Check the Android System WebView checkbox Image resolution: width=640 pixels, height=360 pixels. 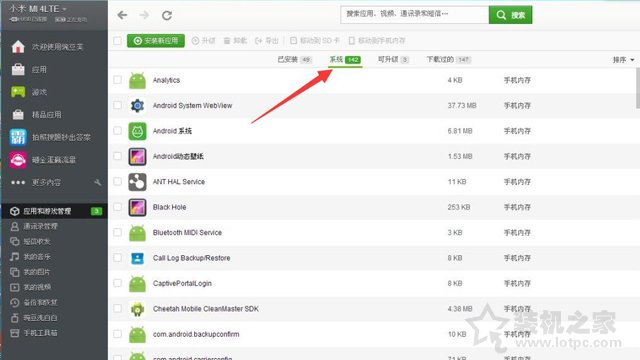(x=118, y=105)
